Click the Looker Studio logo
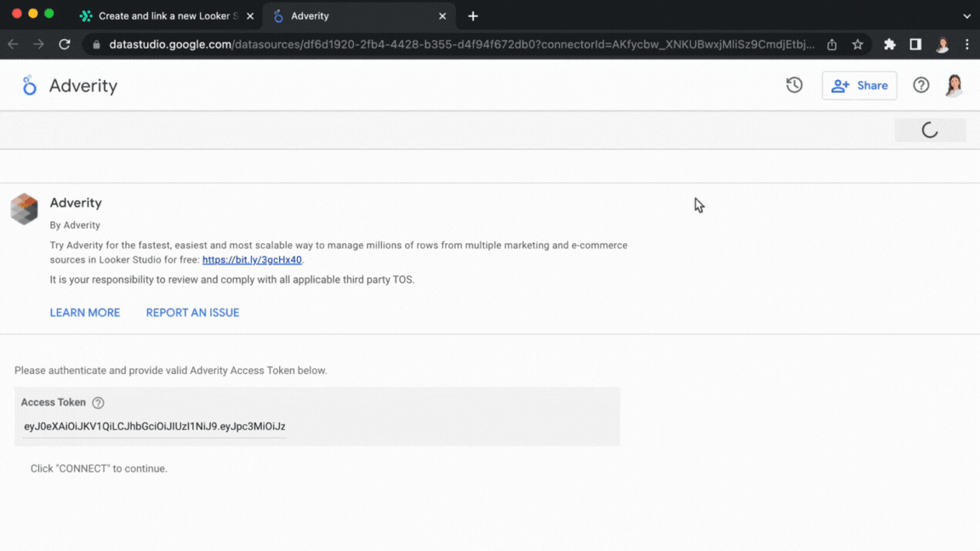Screen dimensions: 980x551 [x=29, y=86]
